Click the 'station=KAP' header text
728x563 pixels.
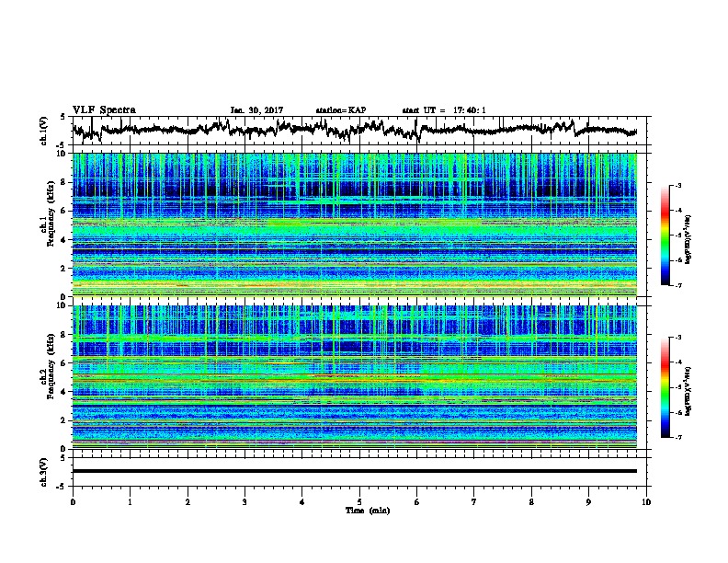click(x=341, y=110)
